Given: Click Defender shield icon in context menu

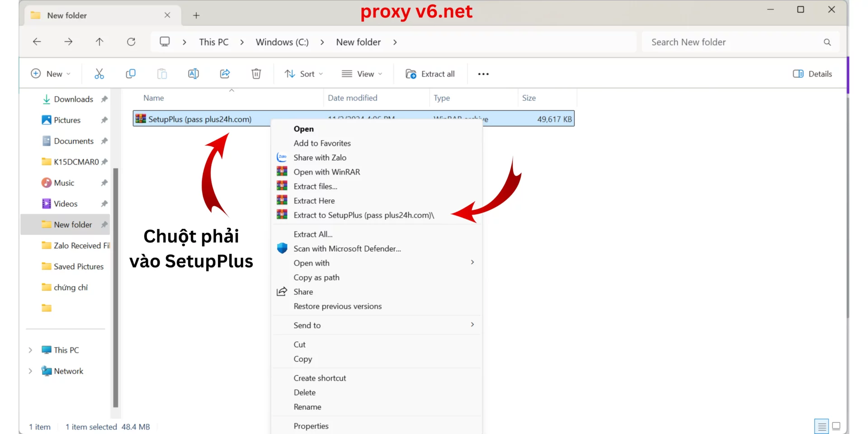Looking at the screenshot, I should click(x=282, y=248).
